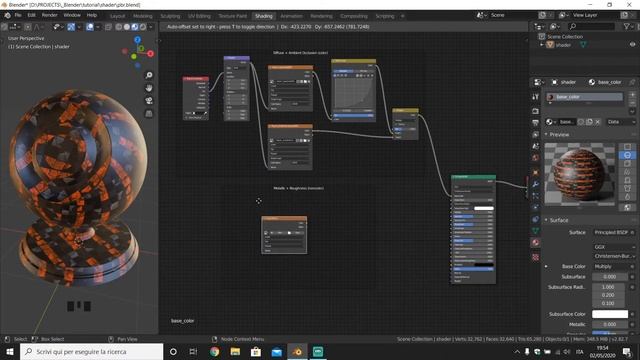Open the Scene properties tab
The width and height of the screenshot is (640, 360).
click(x=536, y=146)
